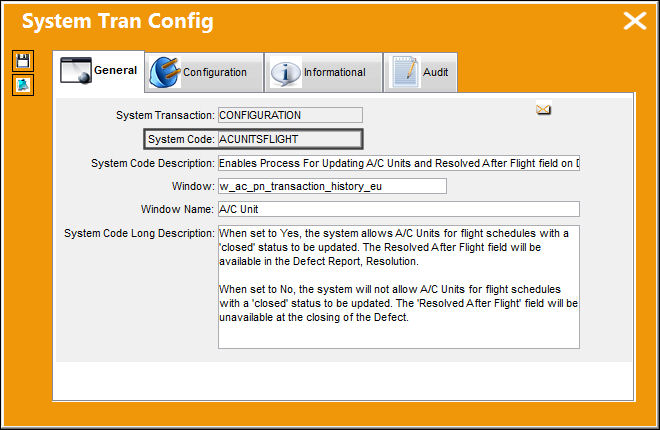
Task: Open the Audit tab
Action: pyautogui.click(x=420, y=72)
